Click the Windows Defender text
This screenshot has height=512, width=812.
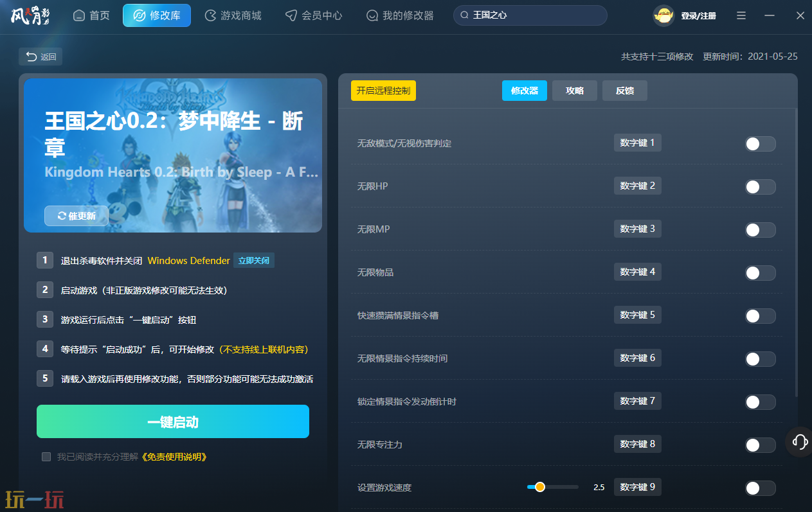pos(188,261)
